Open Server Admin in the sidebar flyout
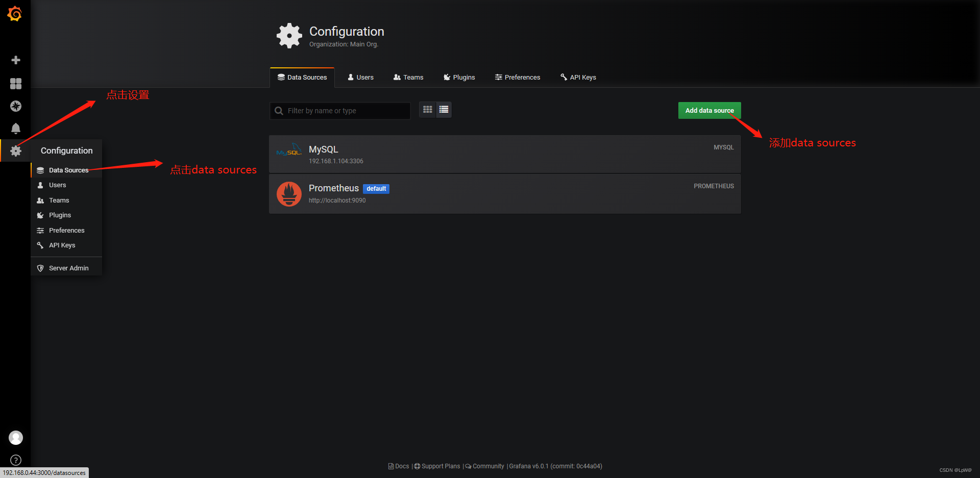 coord(66,268)
